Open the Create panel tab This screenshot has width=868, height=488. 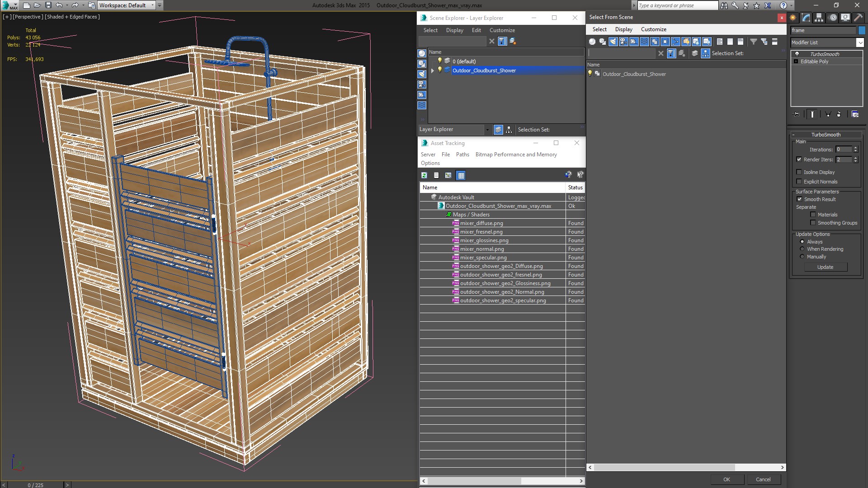point(793,18)
